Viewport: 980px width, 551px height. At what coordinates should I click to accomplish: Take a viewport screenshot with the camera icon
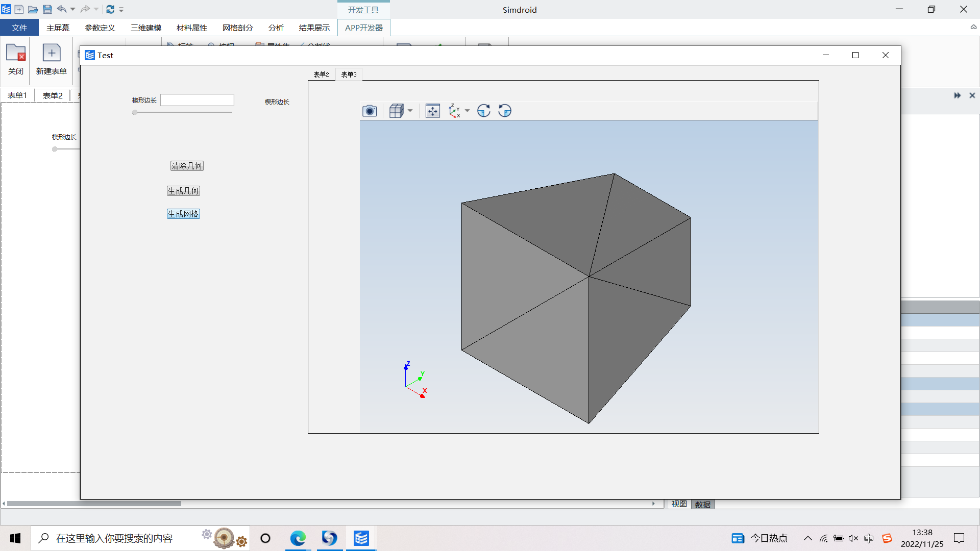(370, 111)
